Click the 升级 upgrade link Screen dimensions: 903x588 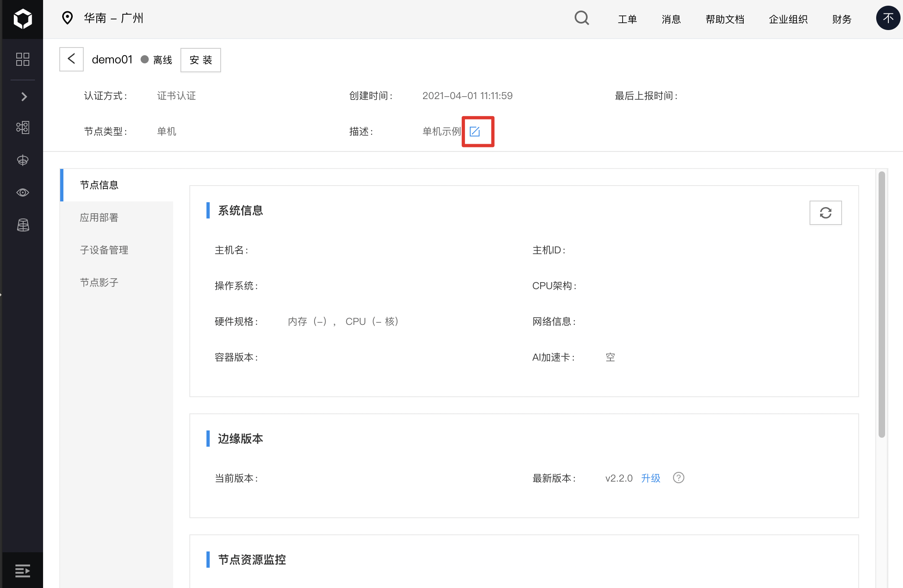click(x=651, y=478)
